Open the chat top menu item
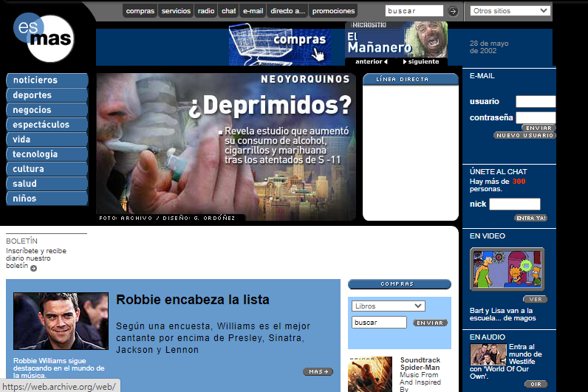 [x=228, y=11]
